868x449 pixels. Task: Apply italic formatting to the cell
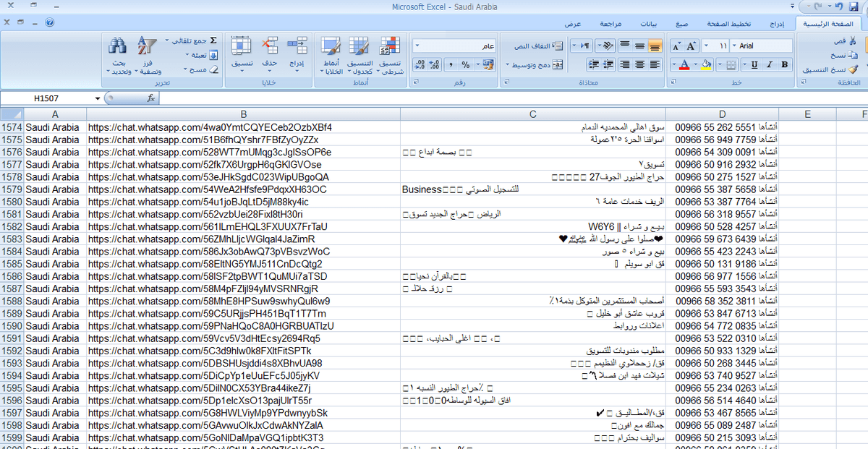point(770,64)
